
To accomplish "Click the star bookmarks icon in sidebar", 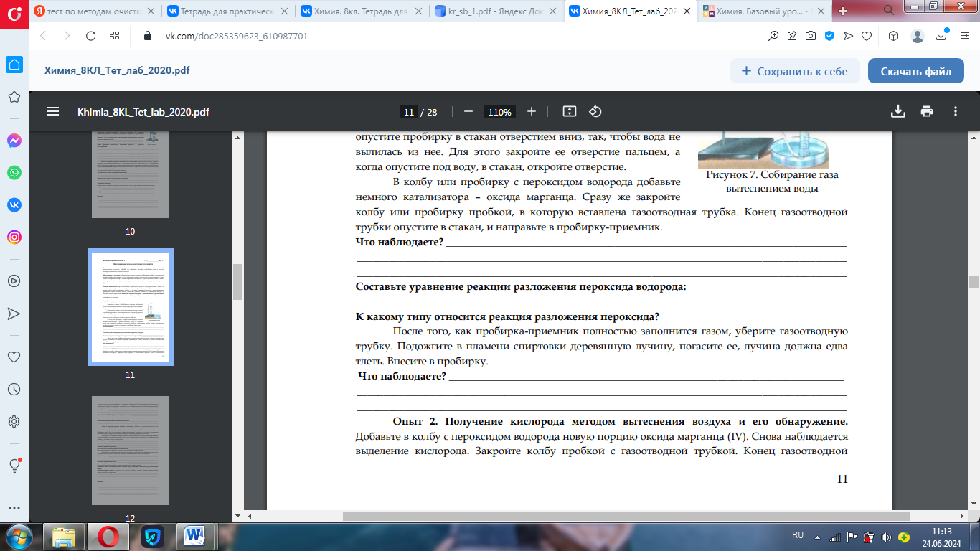I will [x=14, y=97].
